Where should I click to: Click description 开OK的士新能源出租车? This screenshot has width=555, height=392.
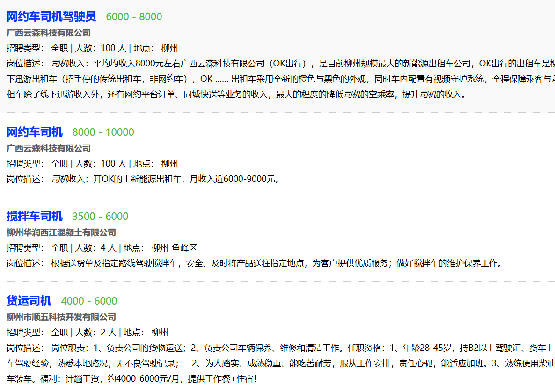pyautogui.click(x=137, y=179)
